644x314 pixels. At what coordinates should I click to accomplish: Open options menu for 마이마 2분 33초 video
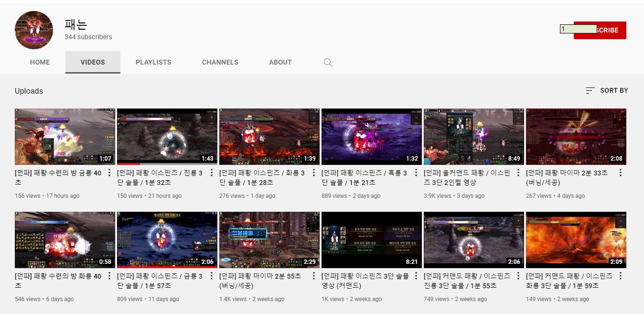(x=621, y=173)
